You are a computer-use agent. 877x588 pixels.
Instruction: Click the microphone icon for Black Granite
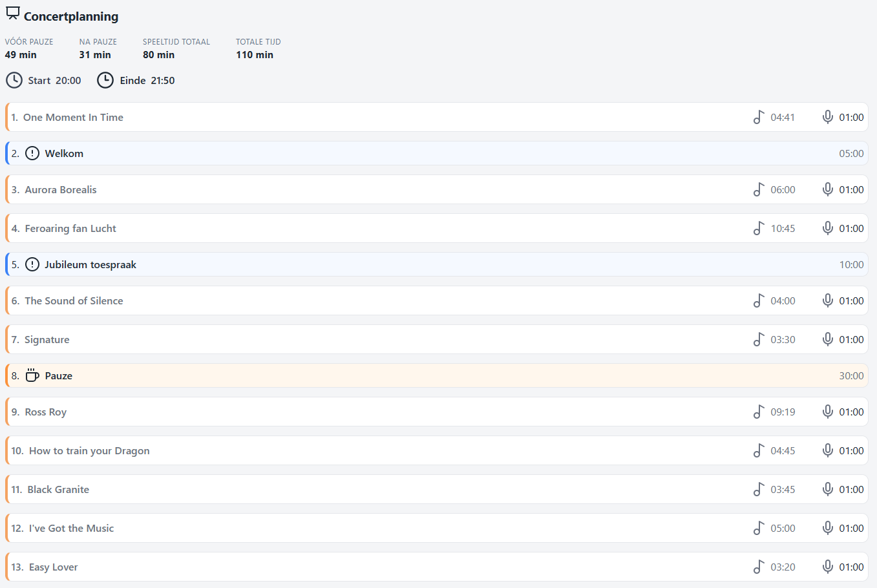point(827,489)
